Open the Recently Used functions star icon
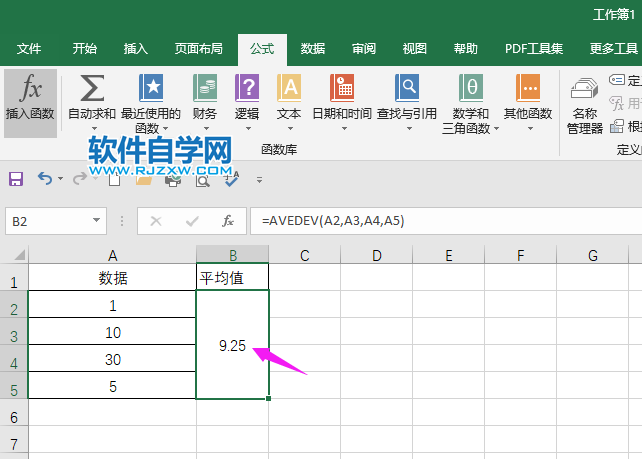This screenshot has width=642, height=459. point(151,88)
